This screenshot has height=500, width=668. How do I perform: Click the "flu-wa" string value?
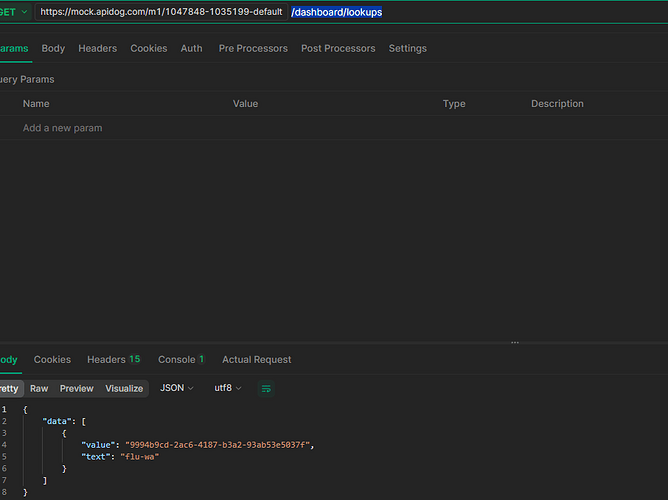[x=140, y=457]
